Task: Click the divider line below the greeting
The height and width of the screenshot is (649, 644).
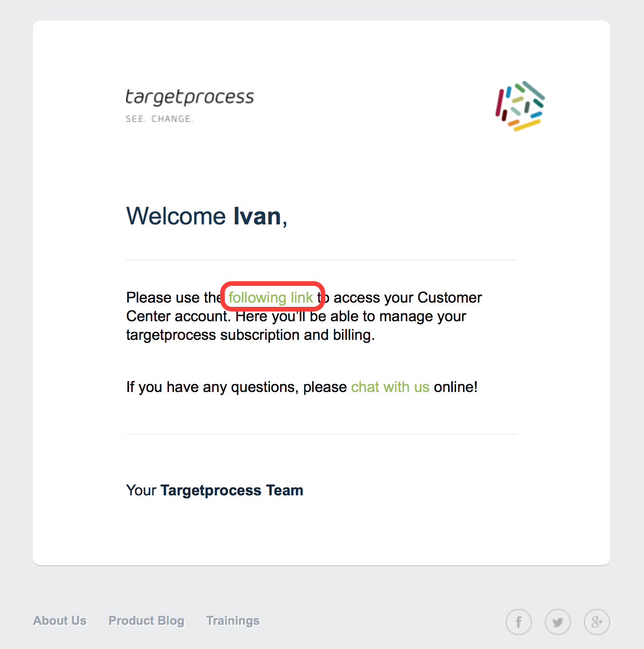Action: [321, 260]
